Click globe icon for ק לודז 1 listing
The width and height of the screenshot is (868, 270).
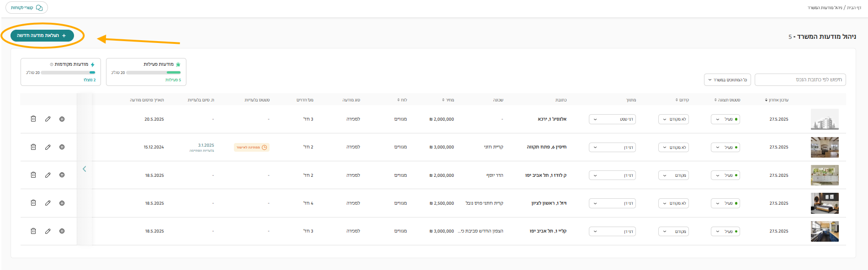(62, 175)
